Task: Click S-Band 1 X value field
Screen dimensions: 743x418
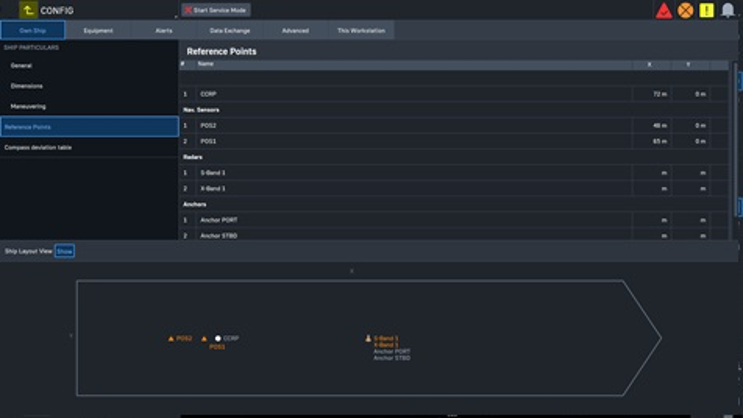Action: tap(651, 173)
